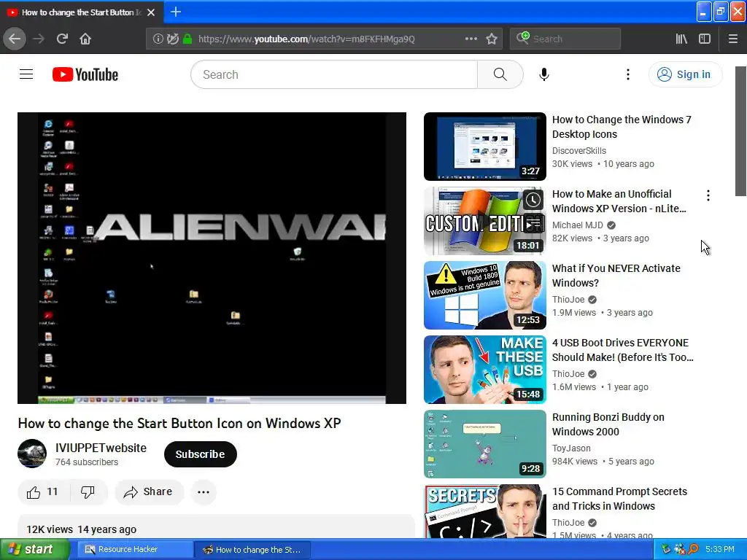Subscribe to IVIUPPETwebsite channel
The width and height of the screenshot is (747, 560).
[x=200, y=454]
